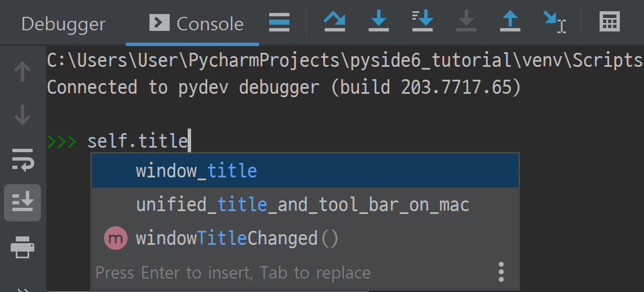This screenshot has height=292, width=644.
Task: Click the Step Over debugger icon
Action: pos(334,21)
